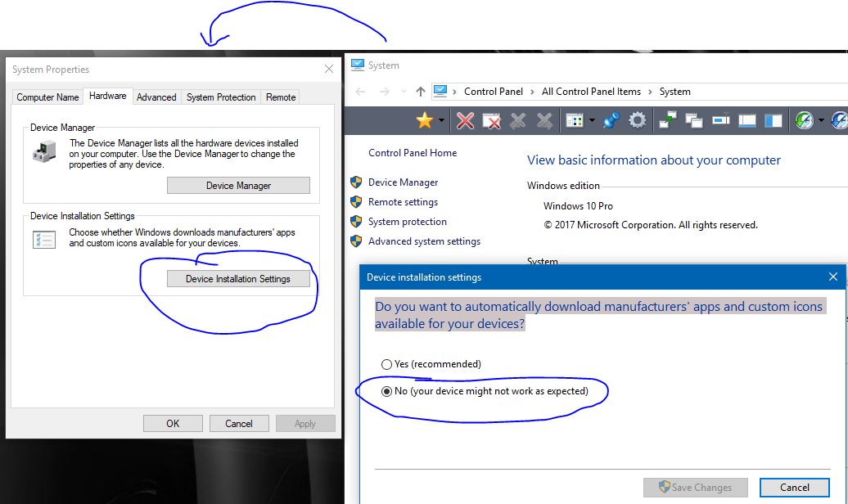Viewport: 848px width, 504px height.
Task: Click the cascading windows toolbar icon
Action: (x=694, y=120)
